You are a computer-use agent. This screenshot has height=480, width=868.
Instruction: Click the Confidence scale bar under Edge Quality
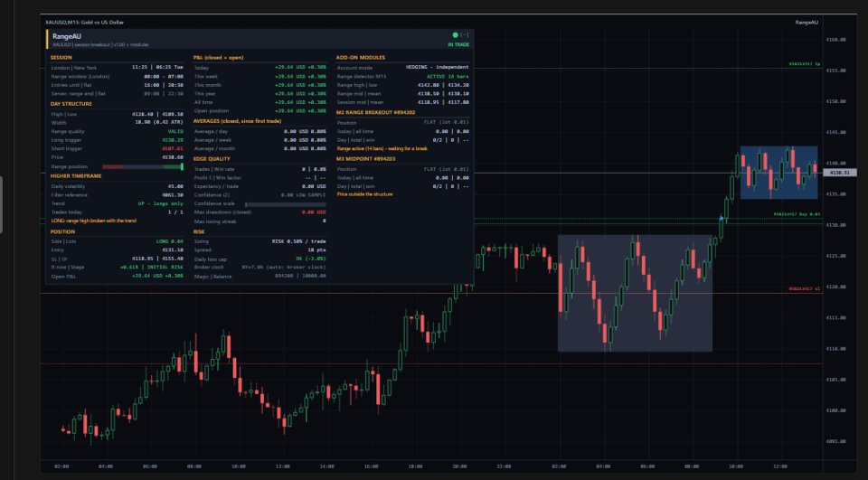coord(286,204)
